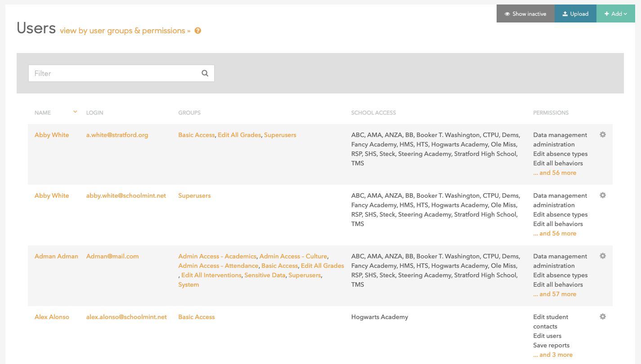The height and width of the screenshot is (364, 641).
Task: Open gear settings for Adman Adman row
Action: click(x=603, y=256)
